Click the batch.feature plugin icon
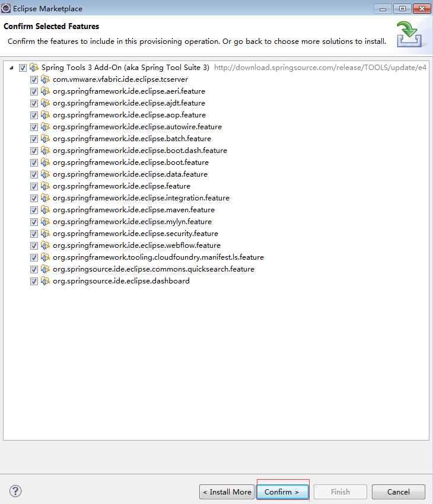 tap(45, 139)
